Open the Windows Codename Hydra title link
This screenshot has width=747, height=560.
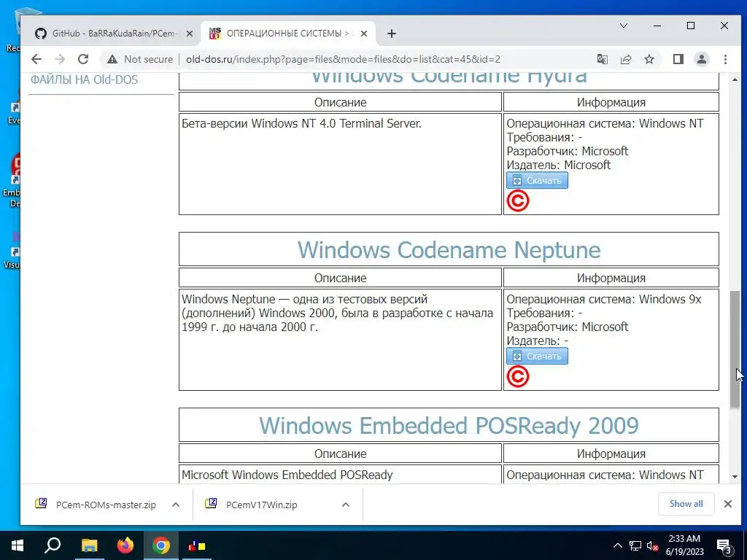pos(449,79)
